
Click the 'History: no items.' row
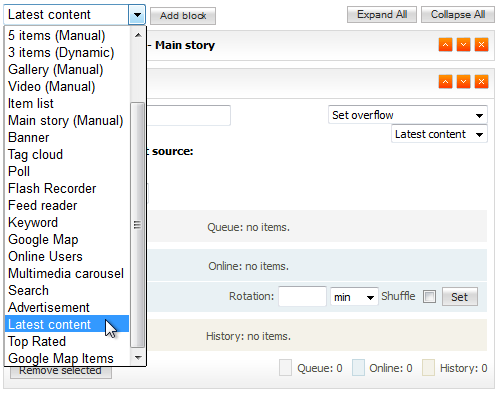317,335
